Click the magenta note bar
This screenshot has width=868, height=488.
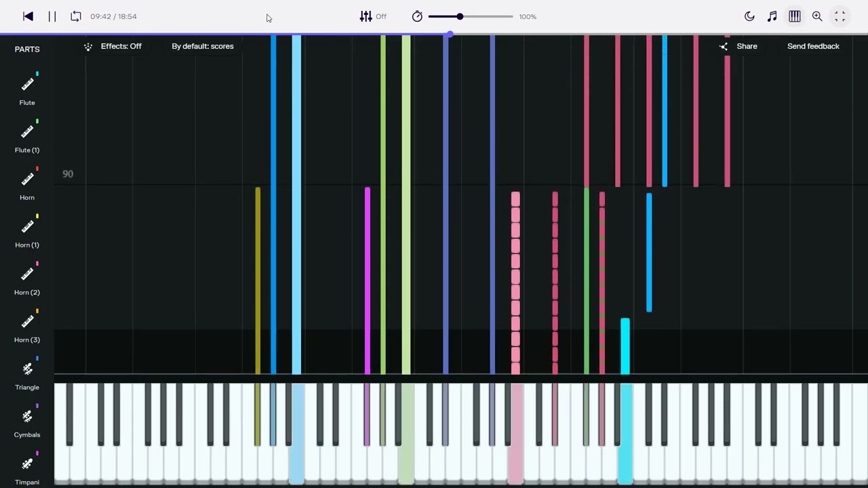pyautogui.click(x=368, y=281)
